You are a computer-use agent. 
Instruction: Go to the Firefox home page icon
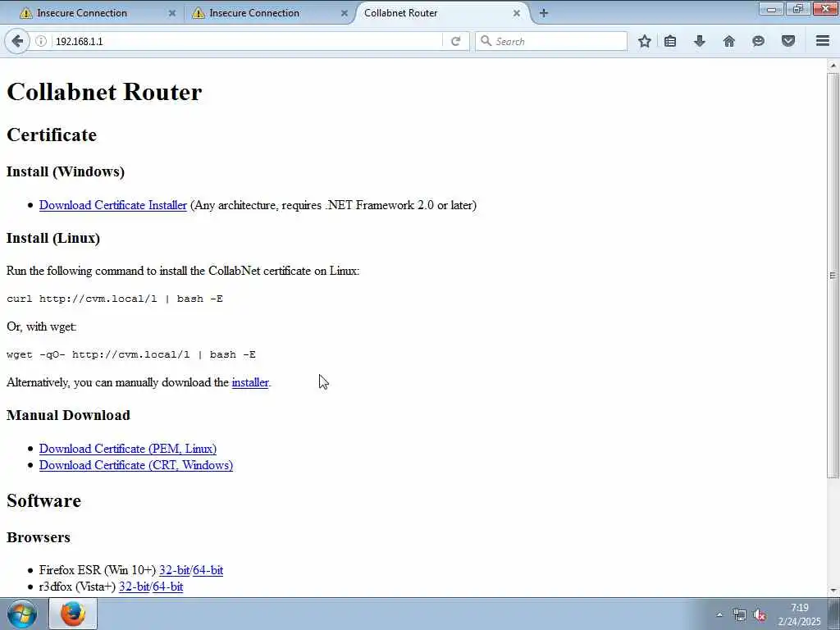[x=729, y=41]
